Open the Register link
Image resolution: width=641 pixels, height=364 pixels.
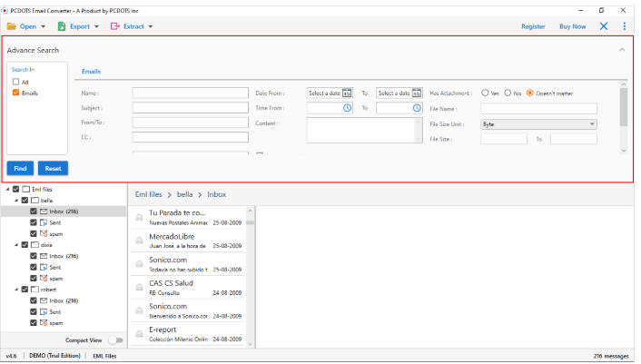point(533,26)
